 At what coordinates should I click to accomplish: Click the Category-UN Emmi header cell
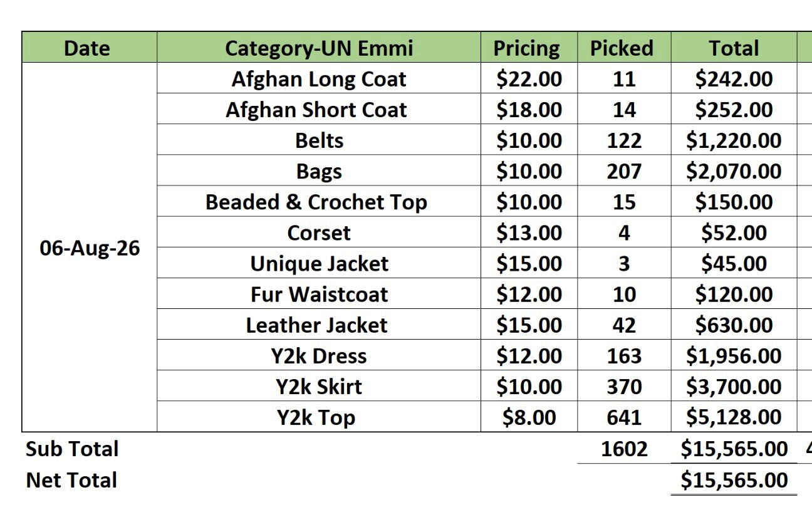click(x=319, y=48)
